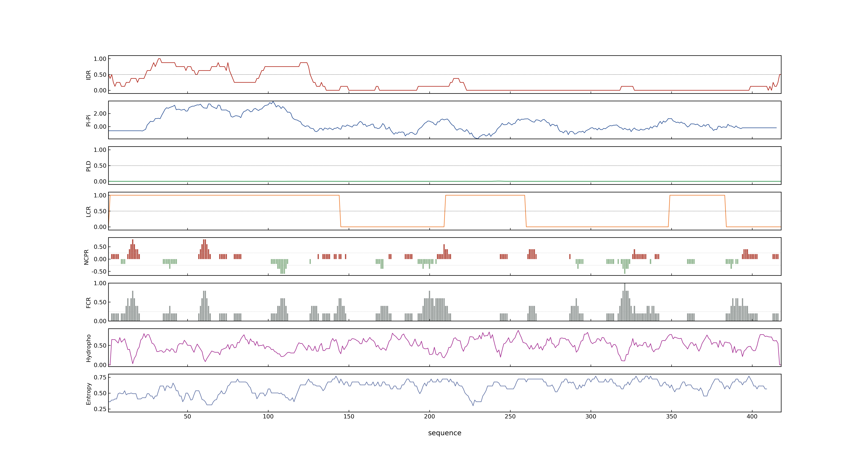Click the 0.00 tick of LCR panel

[100, 227]
